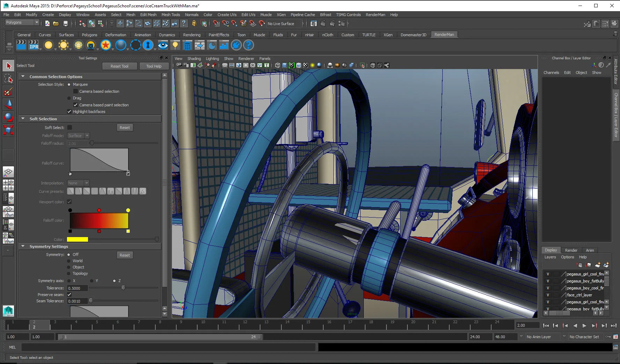Click the Save scene floppy icon
This screenshot has width=620, height=364.
65,24
